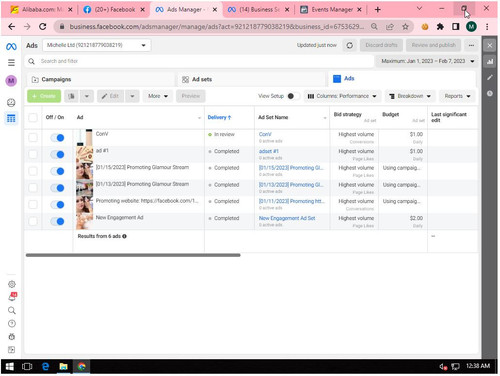Enable the View Setup toggle

tap(293, 96)
